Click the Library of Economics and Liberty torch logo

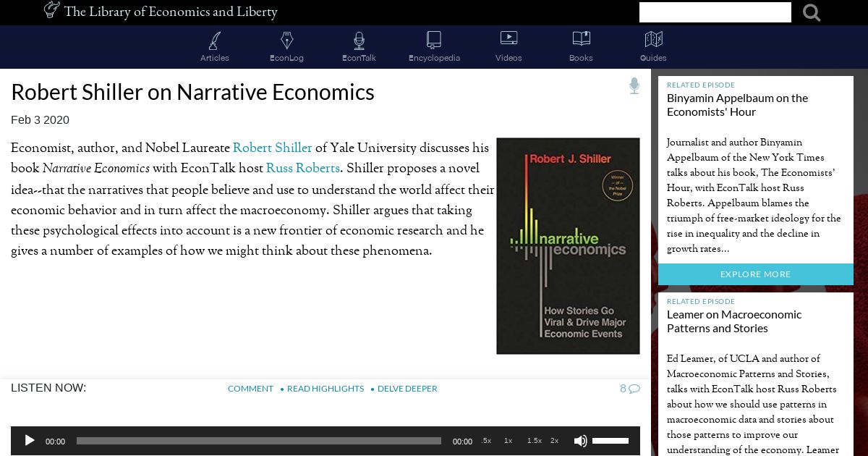click(x=51, y=9)
